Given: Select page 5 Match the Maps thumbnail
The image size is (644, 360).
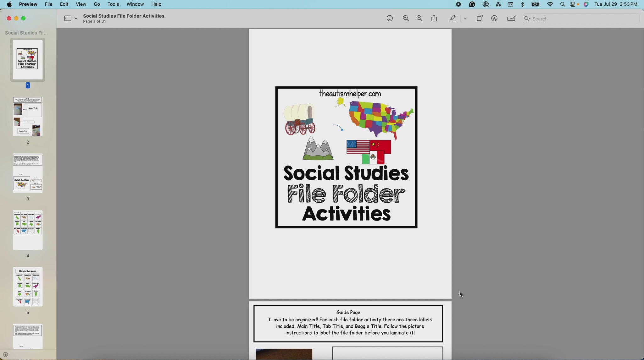Looking at the screenshot, I should point(28,286).
